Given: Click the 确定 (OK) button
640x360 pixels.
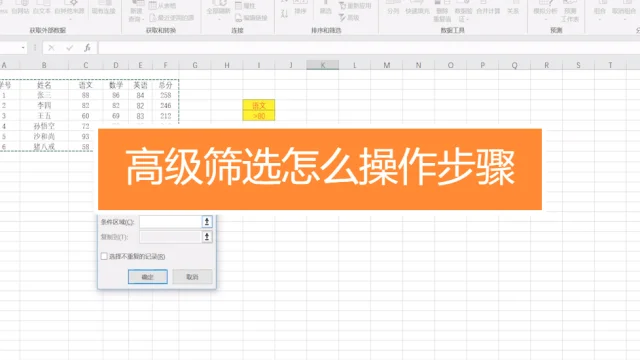Looking at the screenshot, I should click(x=148, y=277).
